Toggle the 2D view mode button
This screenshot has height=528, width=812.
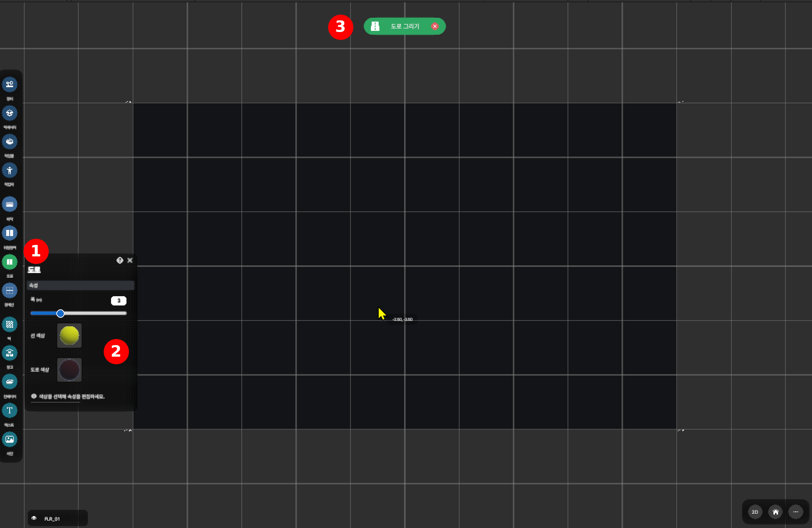(x=755, y=512)
